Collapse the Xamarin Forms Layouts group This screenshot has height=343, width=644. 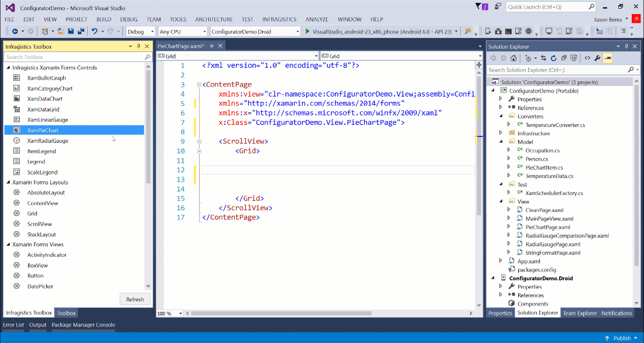pyautogui.click(x=8, y=182)
